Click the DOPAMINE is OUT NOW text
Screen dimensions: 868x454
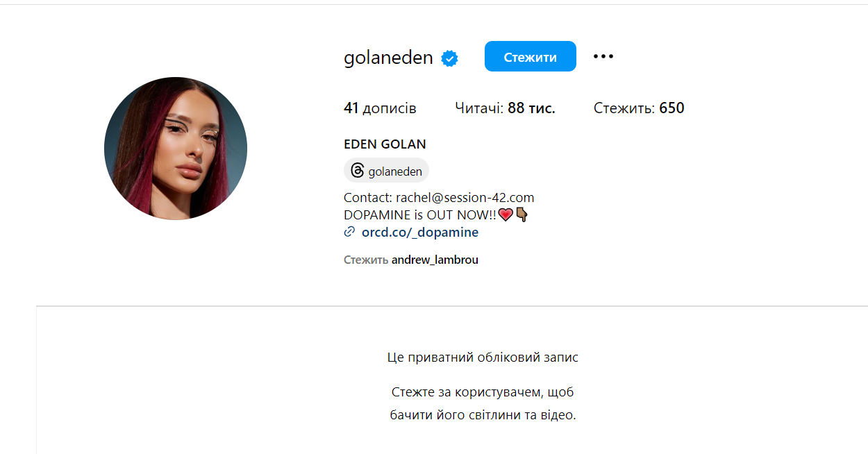(421, 215)
